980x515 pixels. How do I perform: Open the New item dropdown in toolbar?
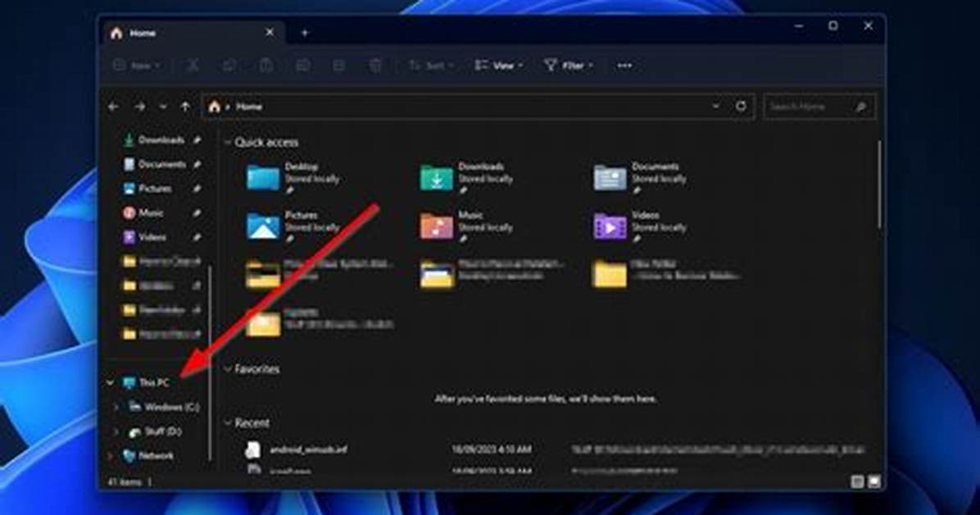[x=138, y=65]
